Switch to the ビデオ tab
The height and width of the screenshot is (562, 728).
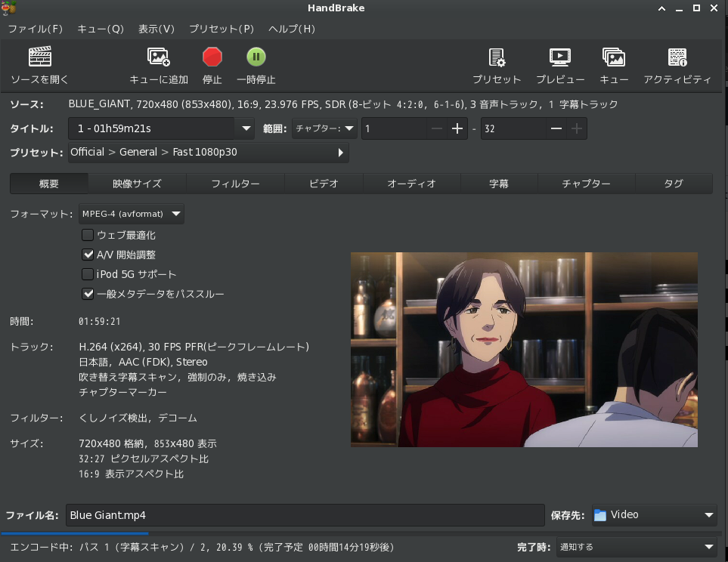pos(324,184)
